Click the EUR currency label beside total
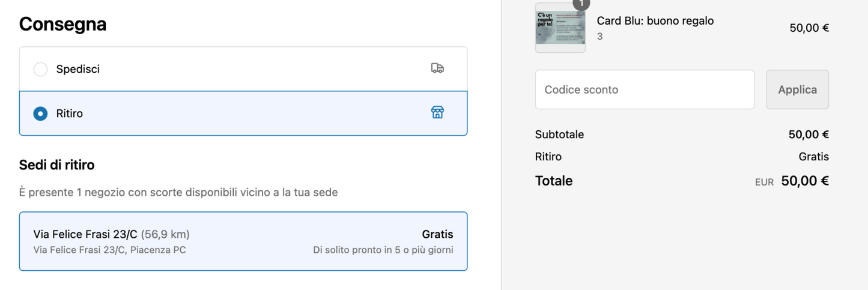 [x=764, y=182]
